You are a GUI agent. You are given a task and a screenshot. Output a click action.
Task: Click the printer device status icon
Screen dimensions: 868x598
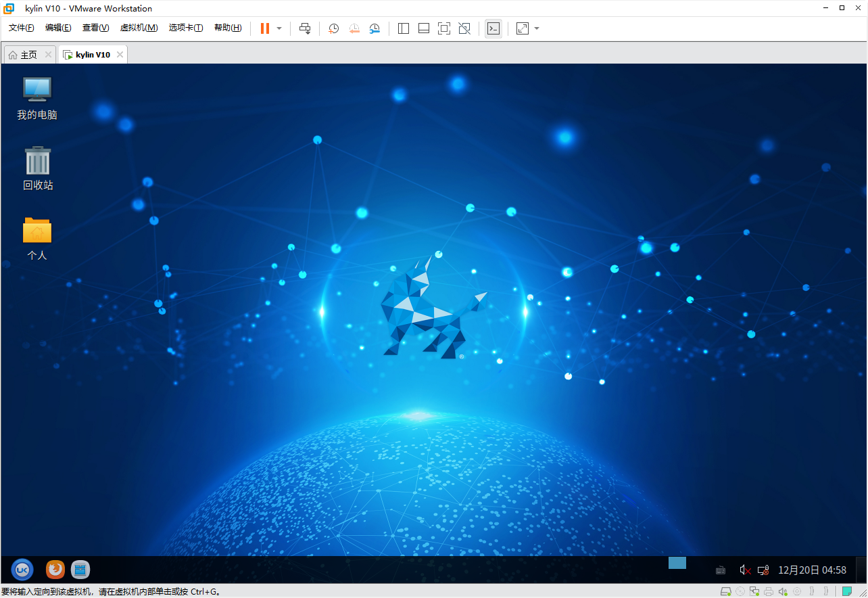tap(769, 591)
